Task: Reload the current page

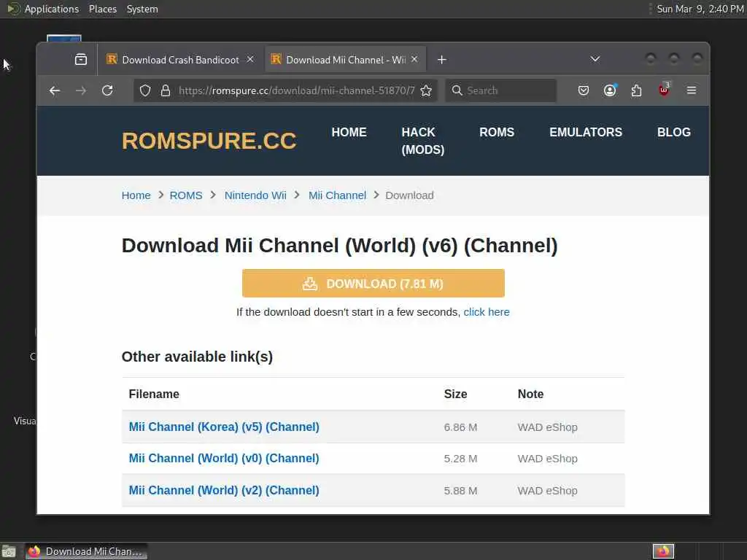Action: [x=108, y=90]
